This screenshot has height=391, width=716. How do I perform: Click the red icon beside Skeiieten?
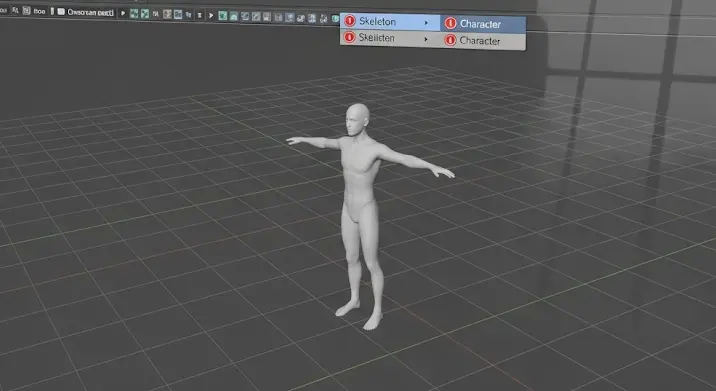click(x=349, y=37)
